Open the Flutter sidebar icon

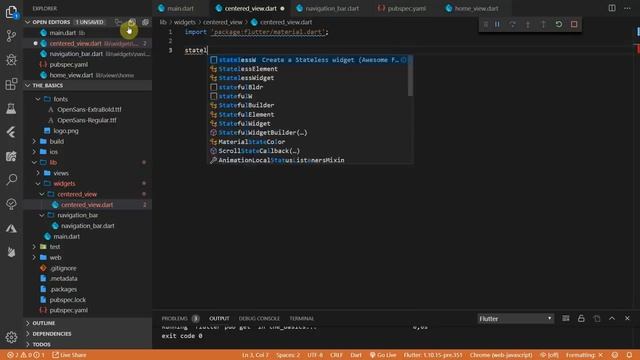coord(11,132)
